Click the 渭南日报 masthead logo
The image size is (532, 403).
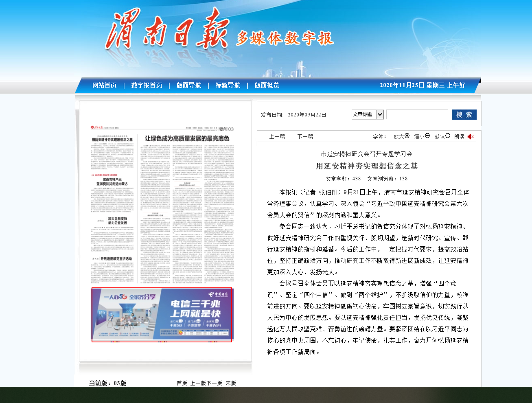[x=167, y=28]
